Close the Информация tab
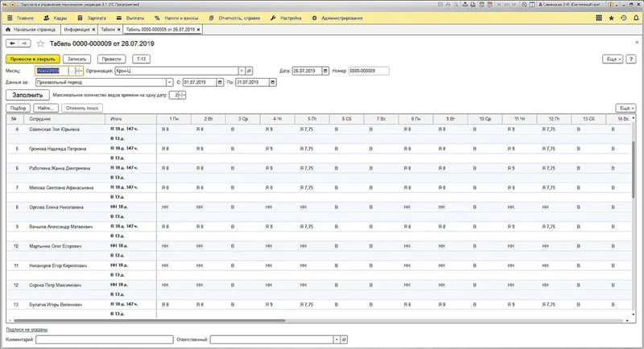 [x=93, y=30]
